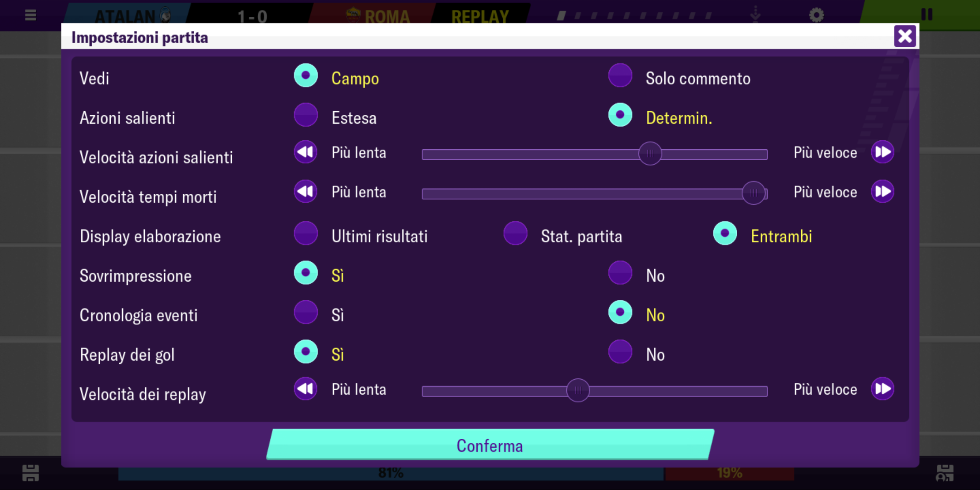Click faster arrow for Velocità azioni salienti
Image resolution: width=980 pixels, height=490 pixels.
pos(882,152)
